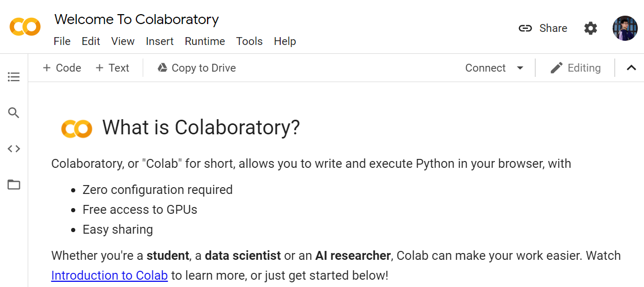Viewport: 644px width, 287px height.
Task: Open the Editing mode selector
Action: click(x=576, y=68)
